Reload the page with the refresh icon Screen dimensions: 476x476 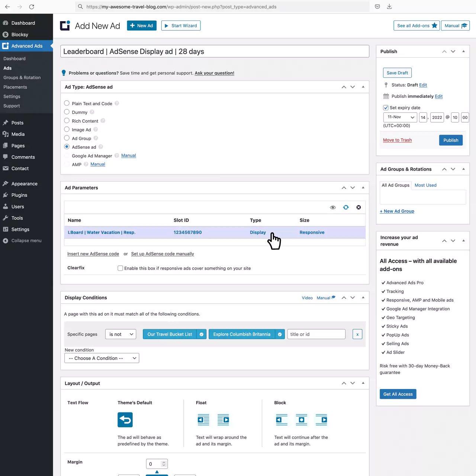point(32,7)
